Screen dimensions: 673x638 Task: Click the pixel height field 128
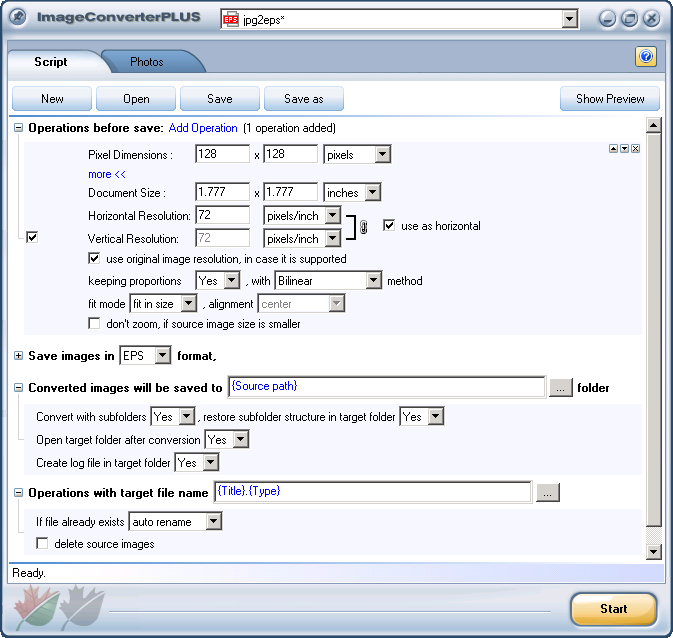[x=290, y=154]
